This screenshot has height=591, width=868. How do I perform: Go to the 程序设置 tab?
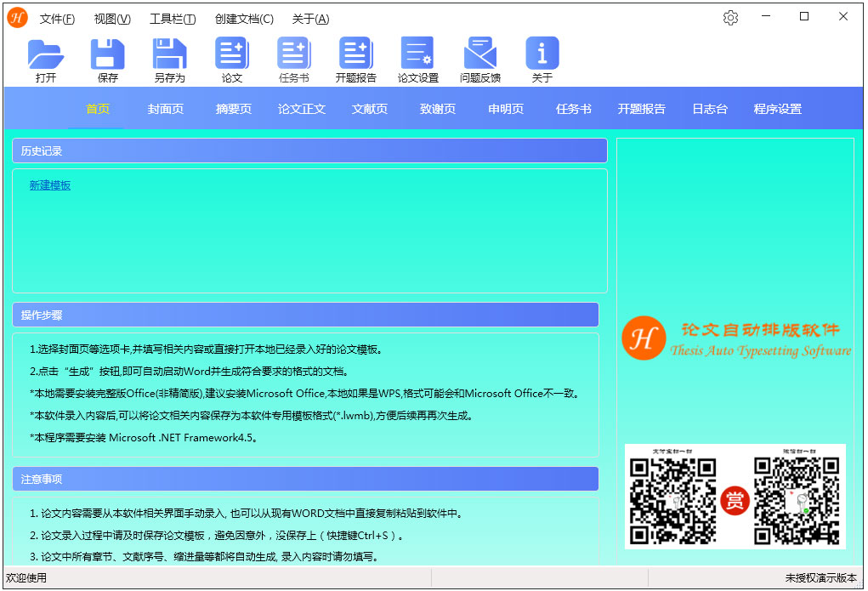pos(777,109)
